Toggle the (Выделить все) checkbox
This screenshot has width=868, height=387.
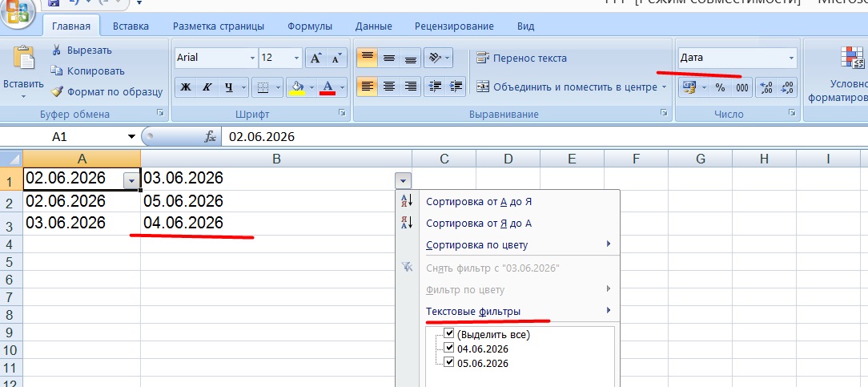(449, 334)
